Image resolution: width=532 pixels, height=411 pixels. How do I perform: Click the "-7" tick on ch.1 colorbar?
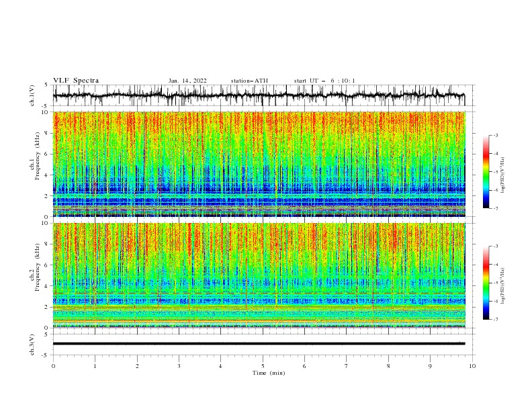point(496,208)
